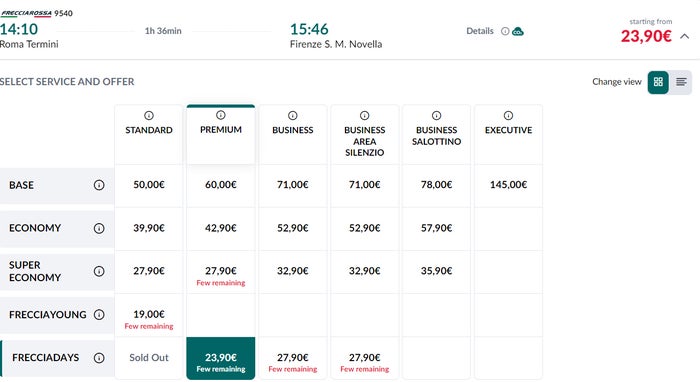Choose Economy Standard fare 39,90€
The height and width of the screenshot is (382, 700).
149,228
